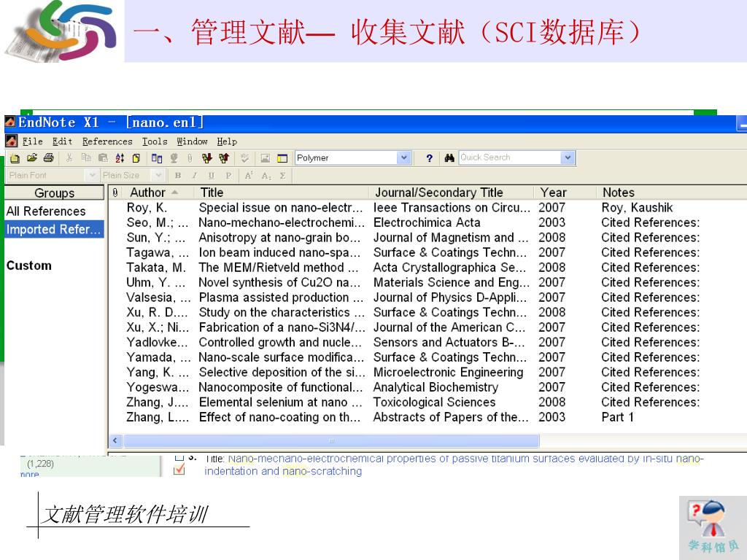This screenshot has width=747, height=560.
Task: Open the Plain Font dropdown
Action: point(93,175)
